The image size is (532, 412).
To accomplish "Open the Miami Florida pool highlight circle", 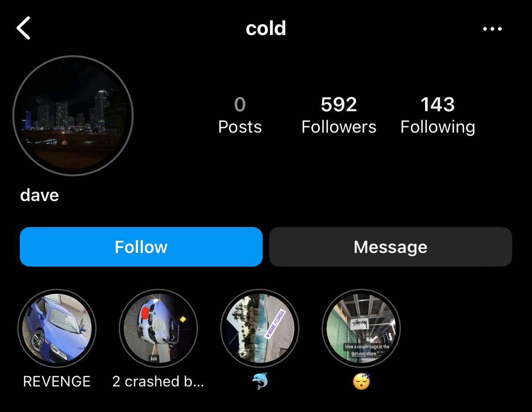I will (260, 328).
